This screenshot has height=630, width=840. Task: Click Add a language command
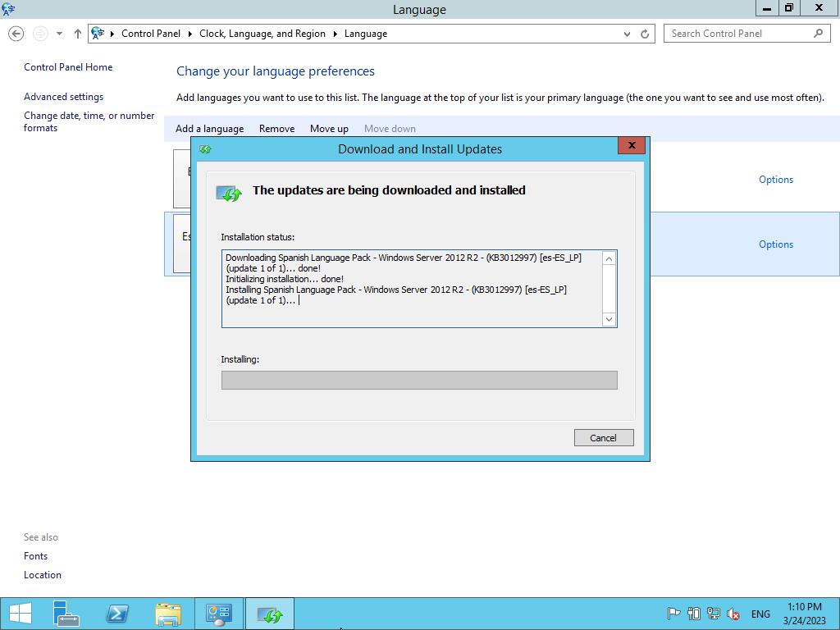click(x=209, y=129)
